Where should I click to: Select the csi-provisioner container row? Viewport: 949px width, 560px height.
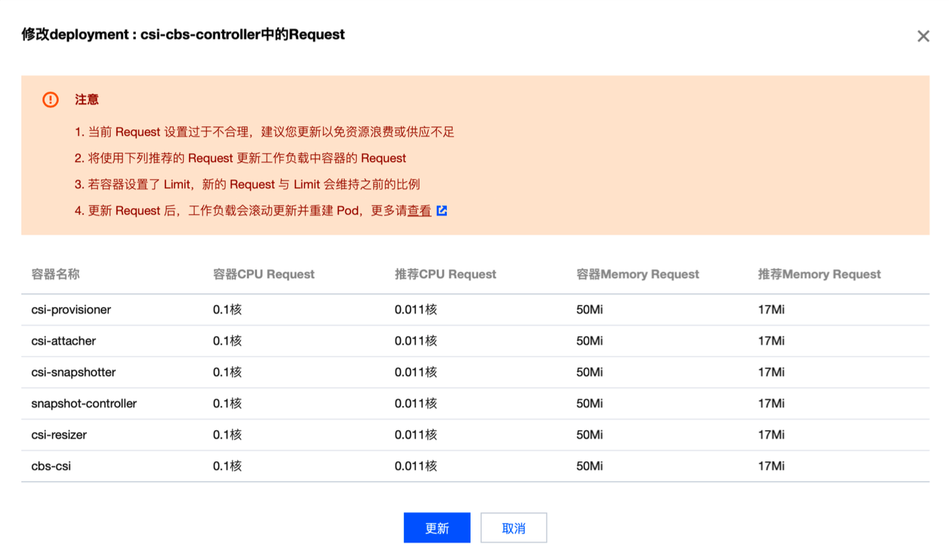point(71,310)
